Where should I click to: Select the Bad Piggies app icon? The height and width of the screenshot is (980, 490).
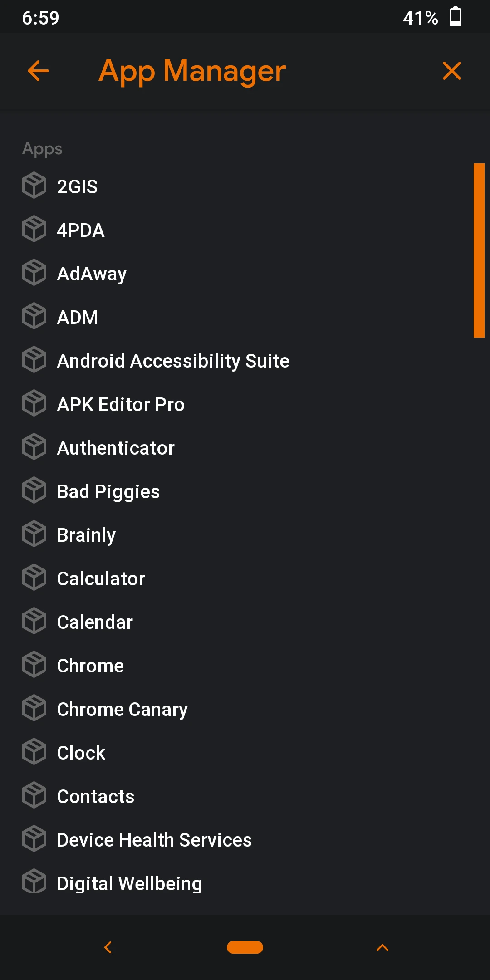click(x=34, y=490)
